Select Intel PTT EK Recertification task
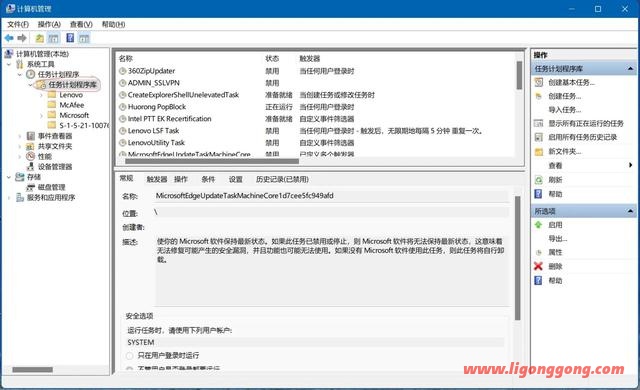Image resolution: width=640 pixels, height=390 pixels. point(316,119)
